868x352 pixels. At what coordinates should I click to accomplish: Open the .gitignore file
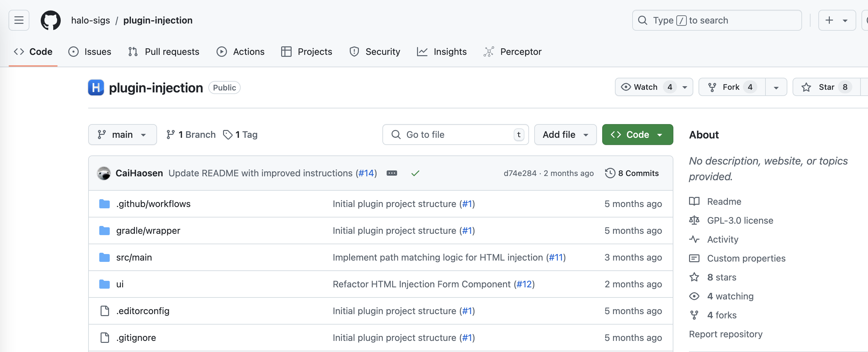coord(136,338)
